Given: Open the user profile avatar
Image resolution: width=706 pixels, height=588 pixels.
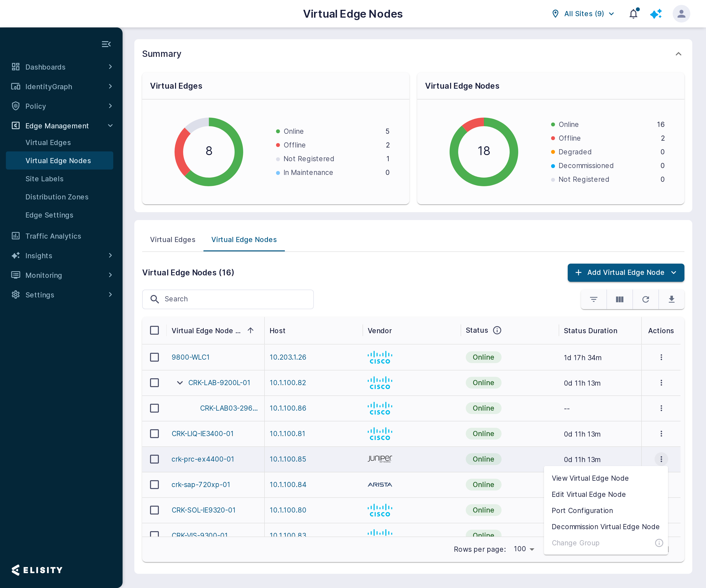Looking at the screenshot, I should [x=681, y=14].
